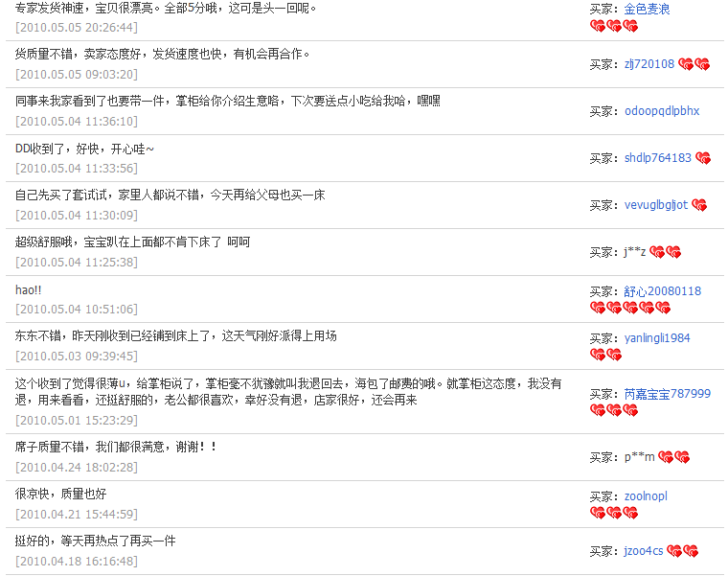Click heart icons under zoolnopl
Image resolution: width=728 pixels, height=576 pixels.
click(614, 513)
